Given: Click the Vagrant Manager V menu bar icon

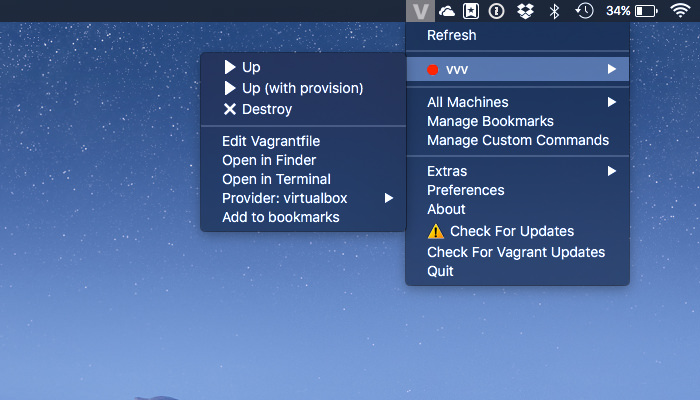Looking at the screenshot, I should point(420,11).
